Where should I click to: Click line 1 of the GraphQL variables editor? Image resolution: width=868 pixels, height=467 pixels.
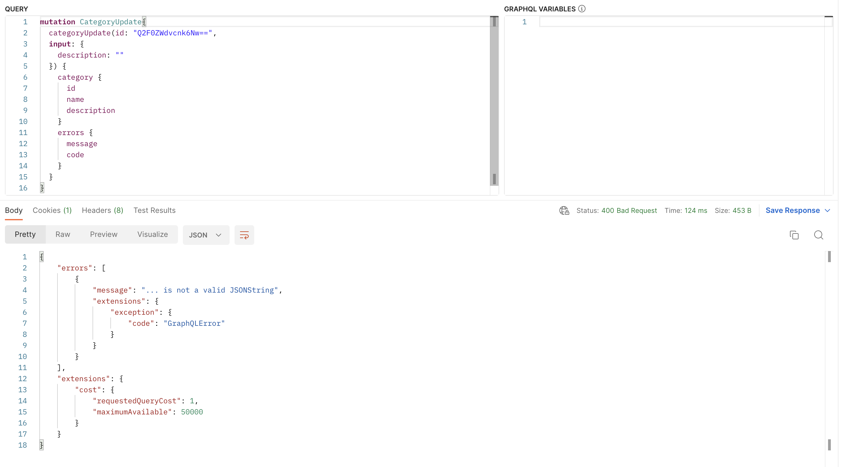pyautogui.click(x=606, y=22)
